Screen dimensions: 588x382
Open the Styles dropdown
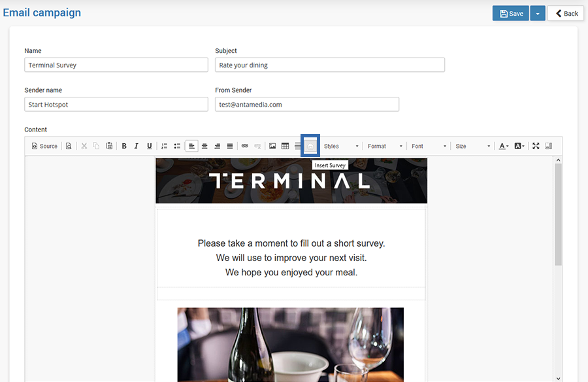pyautogui.click(x=341, y=146)
